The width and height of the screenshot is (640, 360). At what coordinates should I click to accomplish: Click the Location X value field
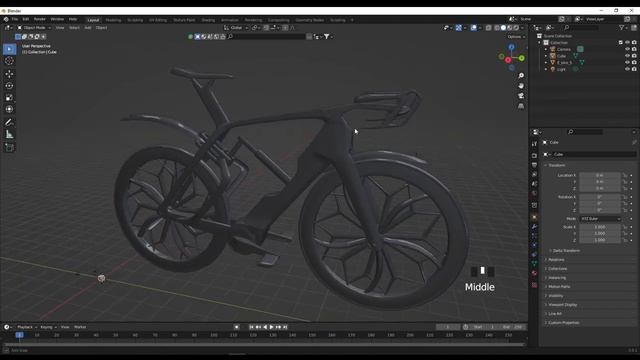click(600, 175)
